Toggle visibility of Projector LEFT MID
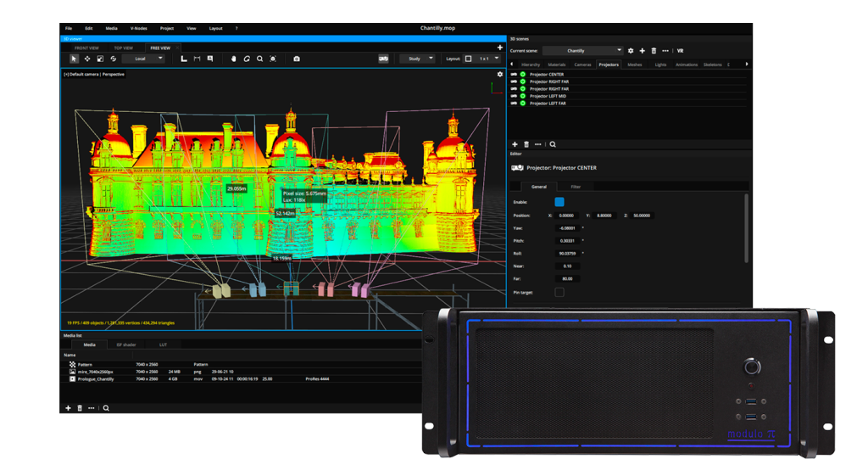Image resolution: width=868 pixels, height=476 pixels. (x=523, y=96)
